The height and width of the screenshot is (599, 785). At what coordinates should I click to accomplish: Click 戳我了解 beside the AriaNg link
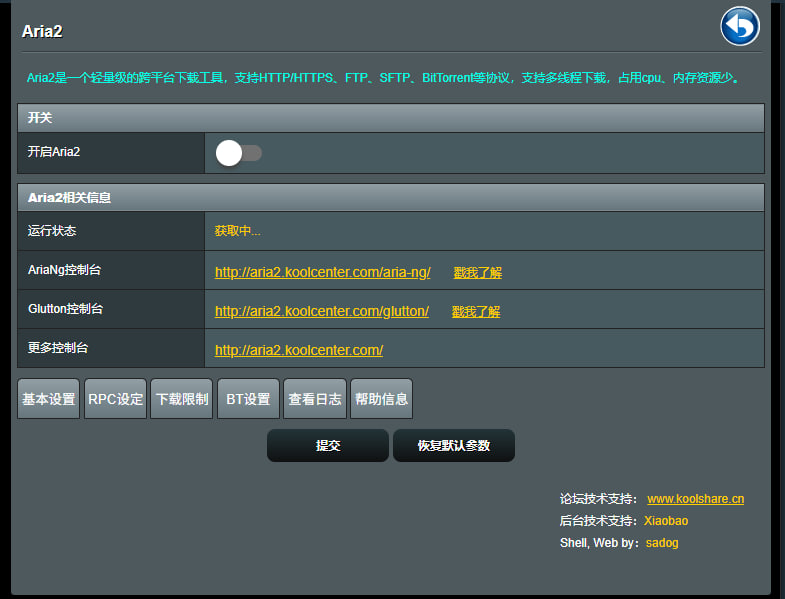[477, 272]
